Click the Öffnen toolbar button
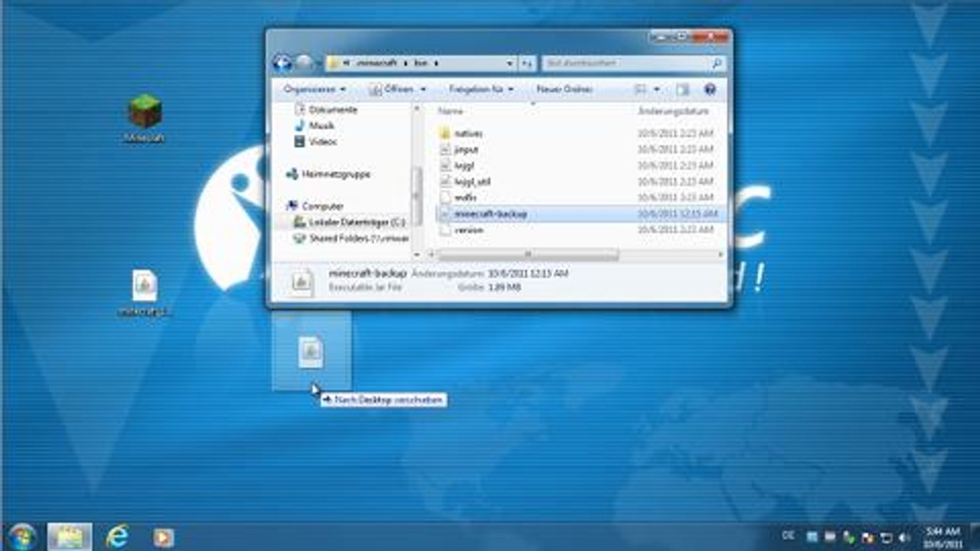The width and height of the screenshot is (980, 551). point(391,90)
